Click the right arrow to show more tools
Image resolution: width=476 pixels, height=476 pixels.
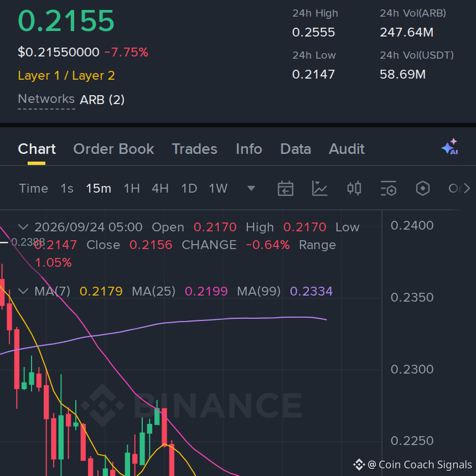(467, 189)
